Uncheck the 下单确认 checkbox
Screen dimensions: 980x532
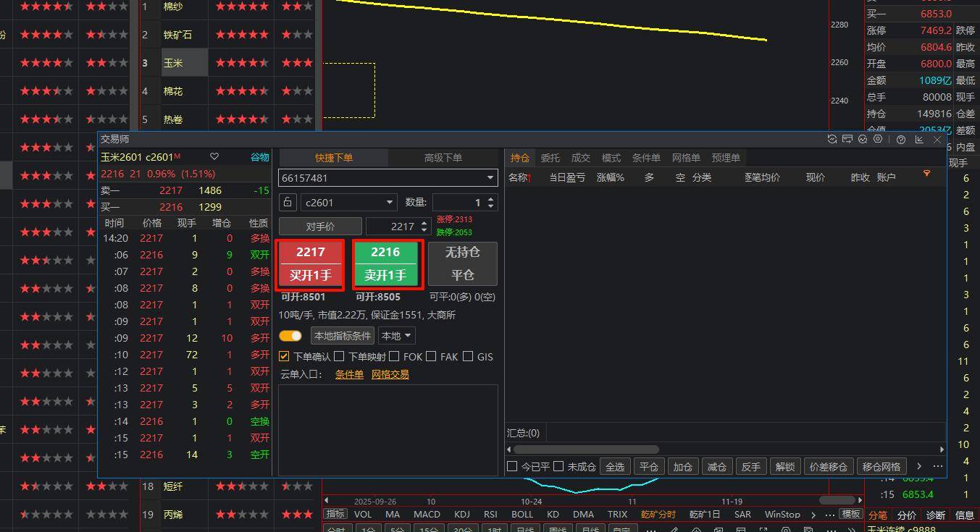tap(285, 357)
